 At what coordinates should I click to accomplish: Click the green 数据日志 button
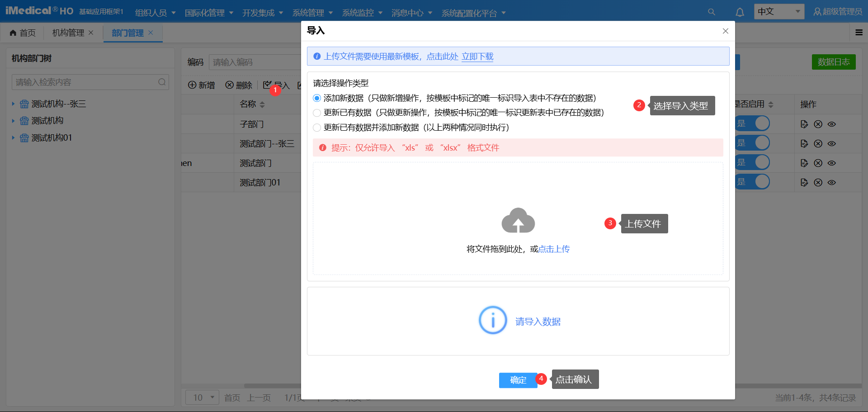(834, 62)
